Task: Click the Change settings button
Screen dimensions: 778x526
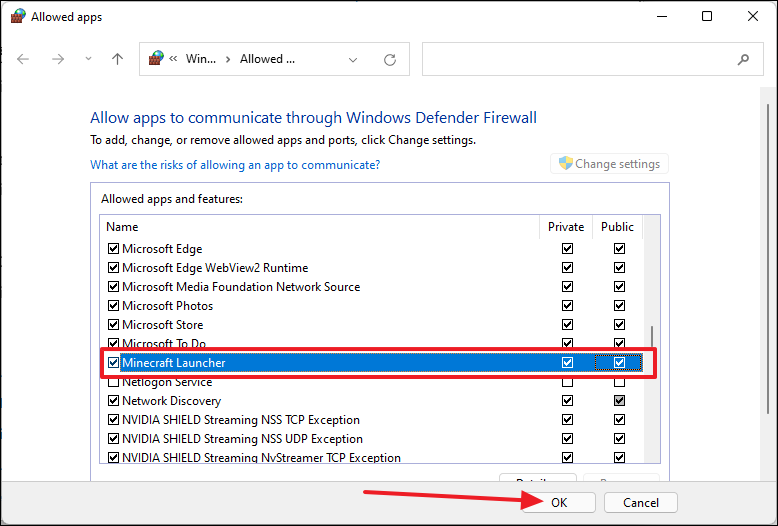Action: click(x=609, y=164)
